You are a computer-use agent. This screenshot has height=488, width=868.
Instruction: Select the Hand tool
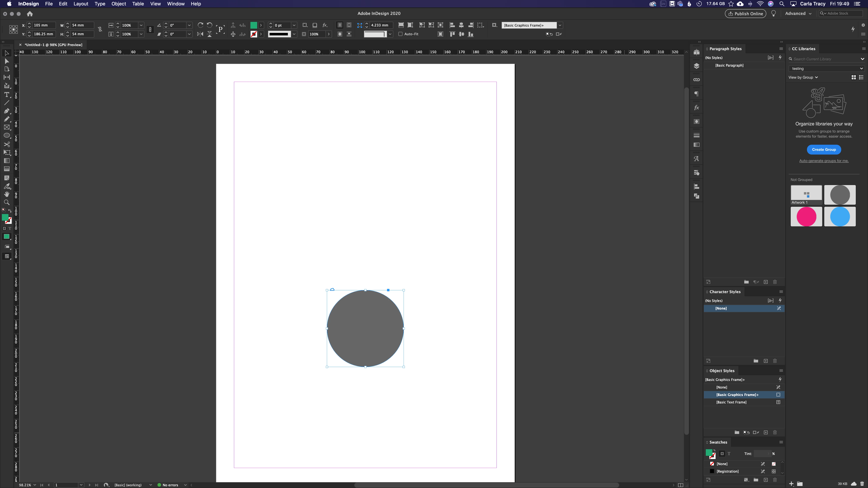pos(6,194)
